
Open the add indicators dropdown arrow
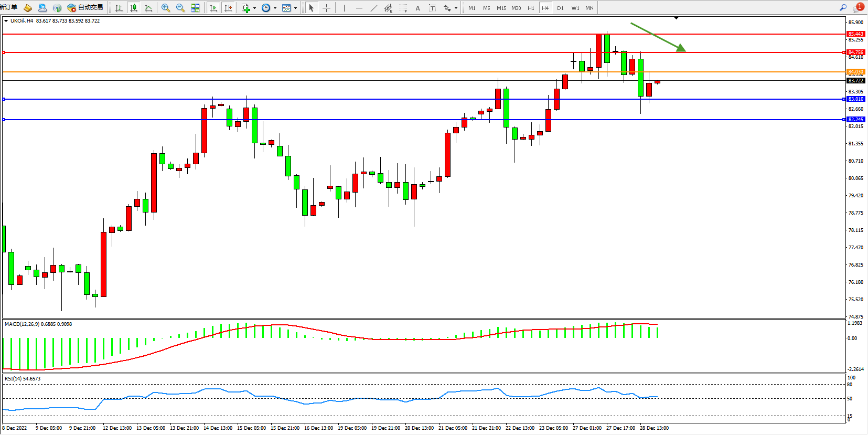click(254, 8)
